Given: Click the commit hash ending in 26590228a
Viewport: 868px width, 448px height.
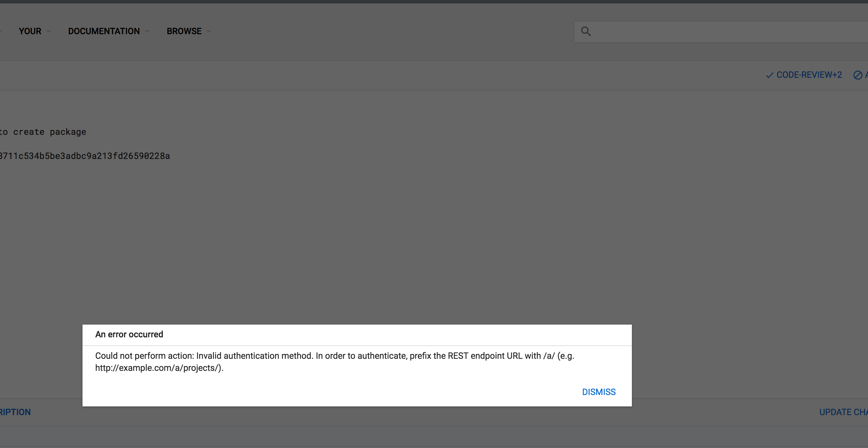Looking at the screenshot, I should tap(84, 156).
